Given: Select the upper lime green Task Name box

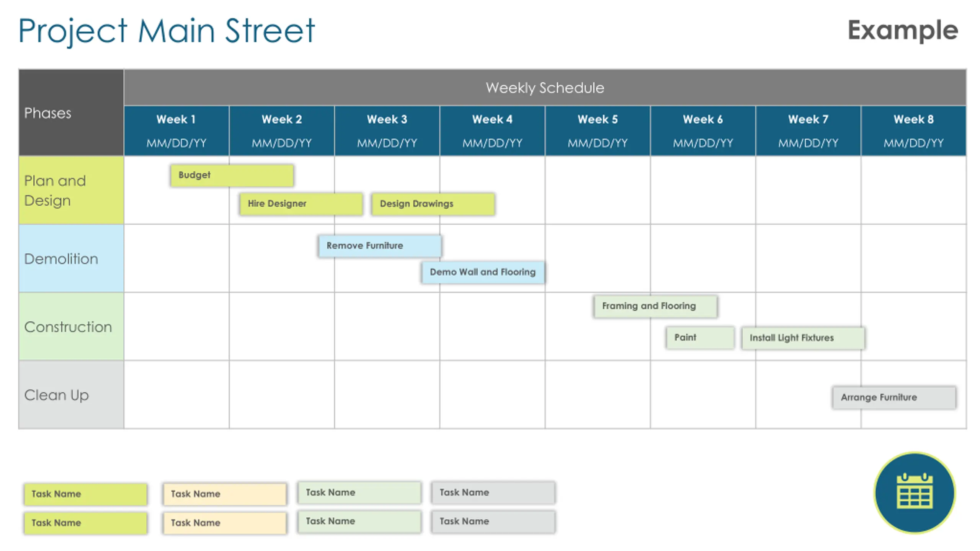Looking at the screenshot, I should tap(85, 494).
